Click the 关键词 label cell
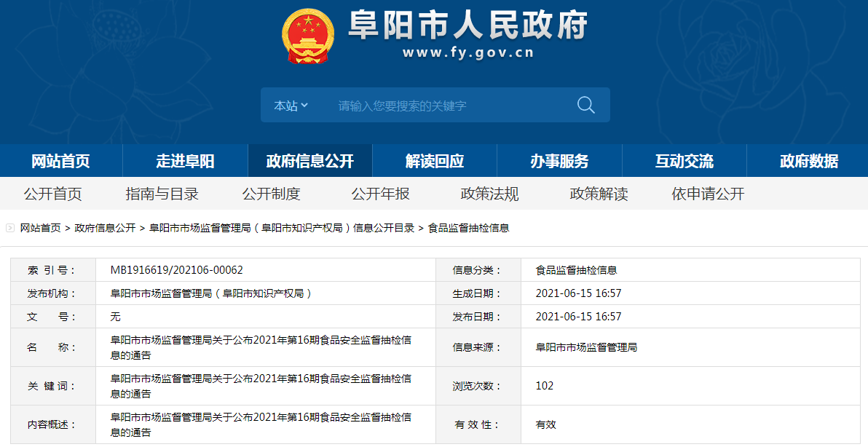The width and height of the screenshot is (868, 447). [53, 386]
